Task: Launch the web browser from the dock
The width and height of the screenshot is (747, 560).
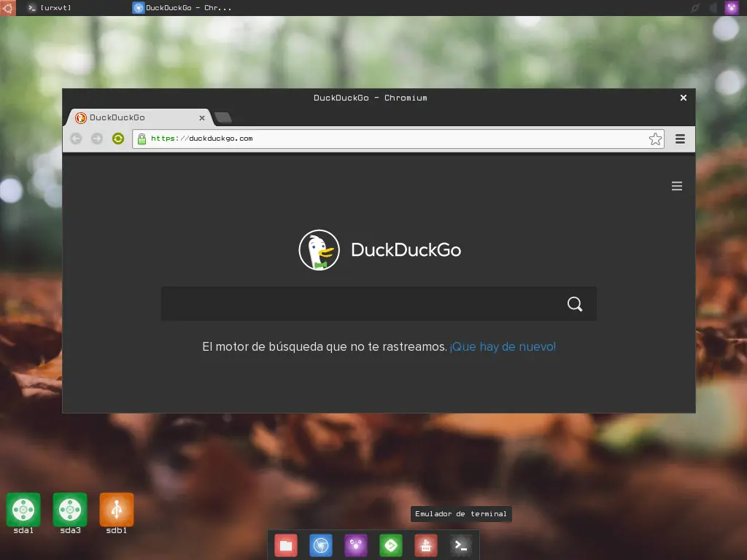Action: [x=321, y=545]
